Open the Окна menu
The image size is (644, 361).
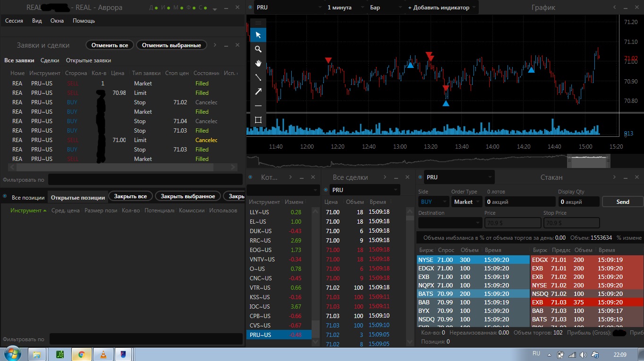(57, 21)
